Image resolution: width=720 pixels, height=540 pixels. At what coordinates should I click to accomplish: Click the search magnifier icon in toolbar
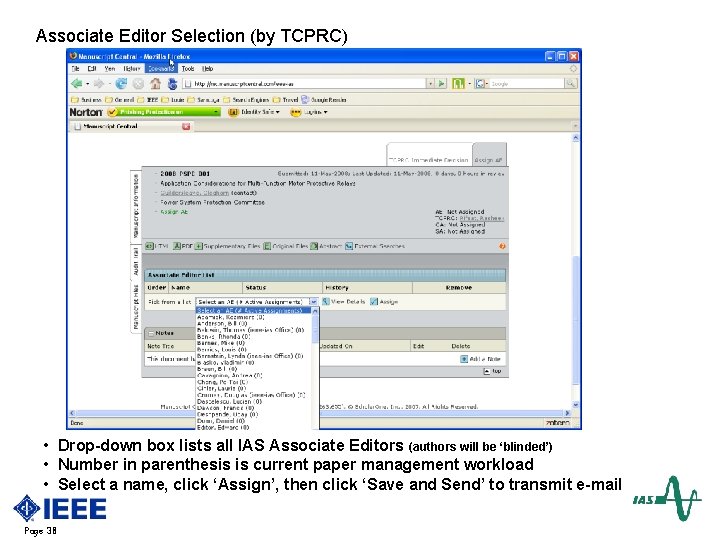coord(570,84)
